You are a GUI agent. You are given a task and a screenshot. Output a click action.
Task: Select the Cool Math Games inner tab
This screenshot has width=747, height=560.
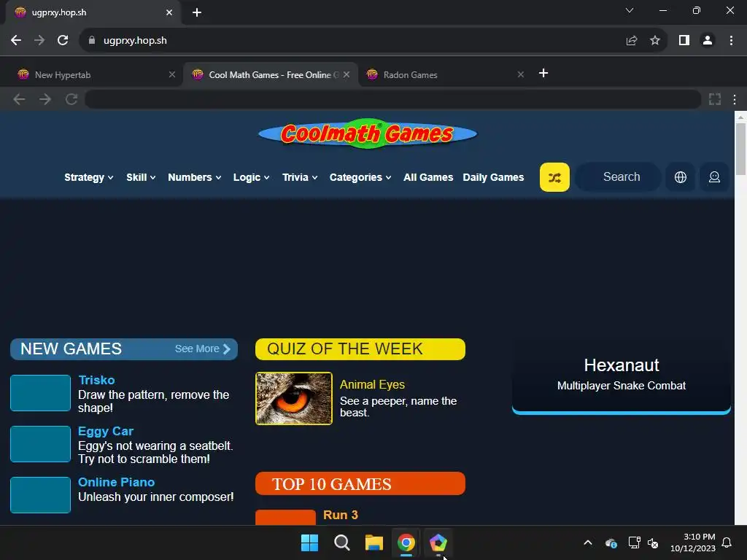(270, 75)
